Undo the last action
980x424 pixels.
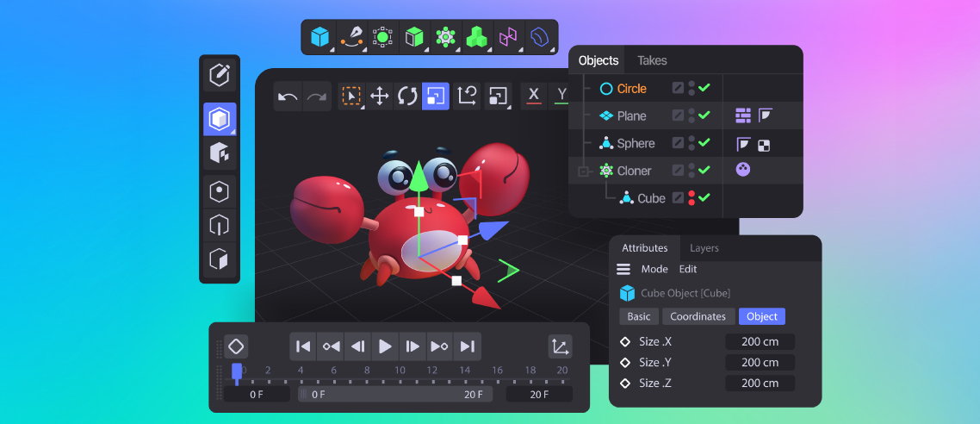pos(288,97)
